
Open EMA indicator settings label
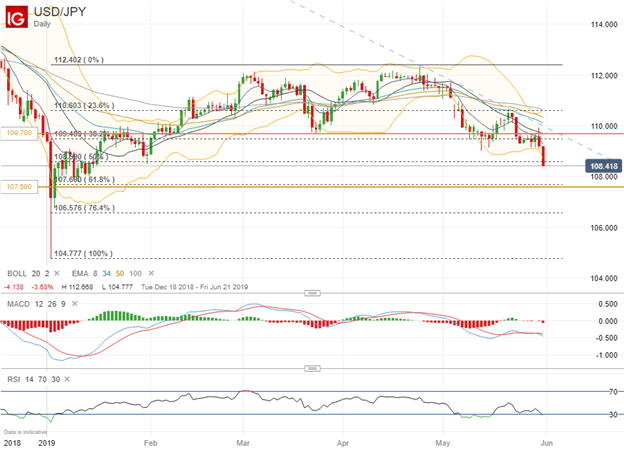[80, 273]
